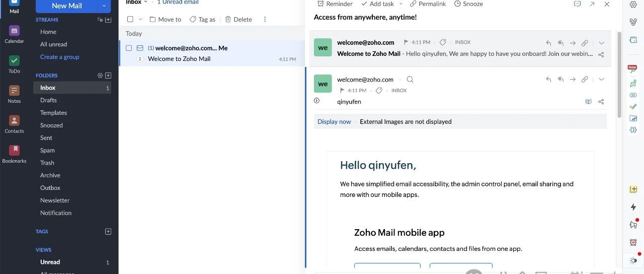644x274 pixels.
Task: Expand conversation count badge showing 2
Action: (x=140, y=59)
